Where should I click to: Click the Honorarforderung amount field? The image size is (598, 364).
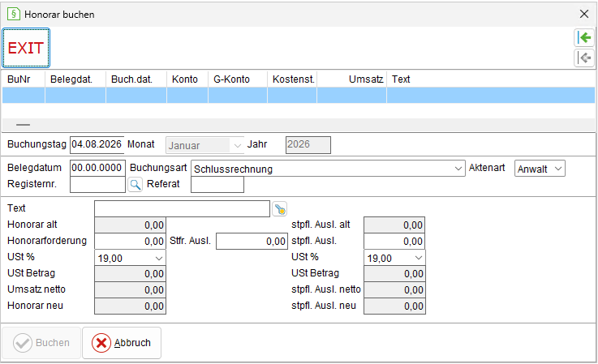[130, 242]
